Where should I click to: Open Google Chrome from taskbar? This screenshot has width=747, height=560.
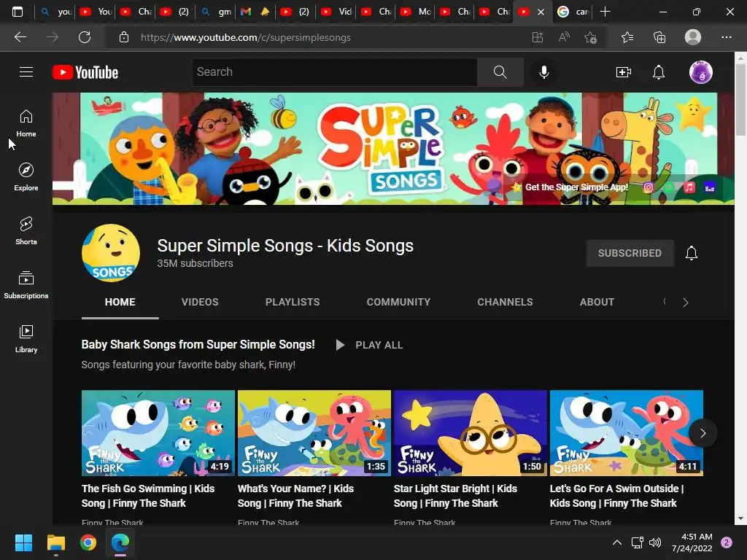(88, 542)
